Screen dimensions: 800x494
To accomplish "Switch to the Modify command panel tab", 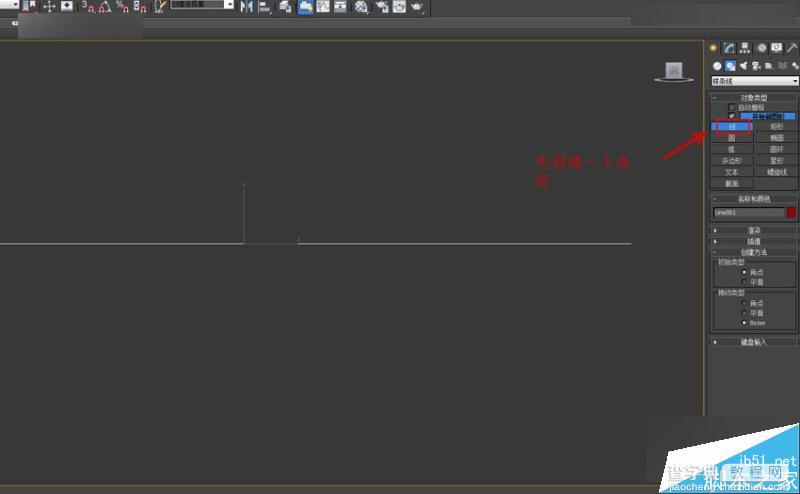I will (729, 48).
